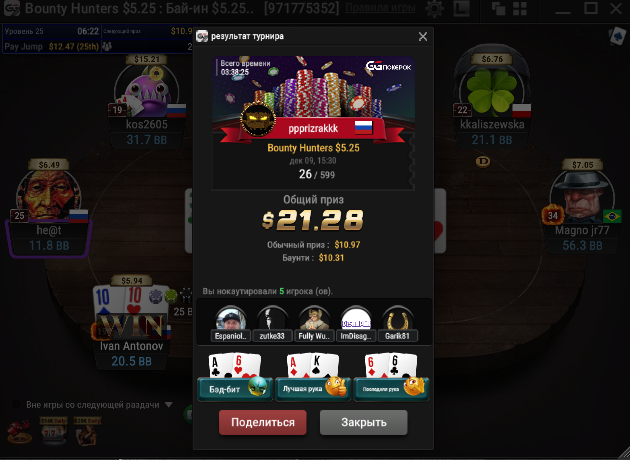630x460 pixels.
Task: Close the результат турнира dialog with X
Action: click(423, 37)
